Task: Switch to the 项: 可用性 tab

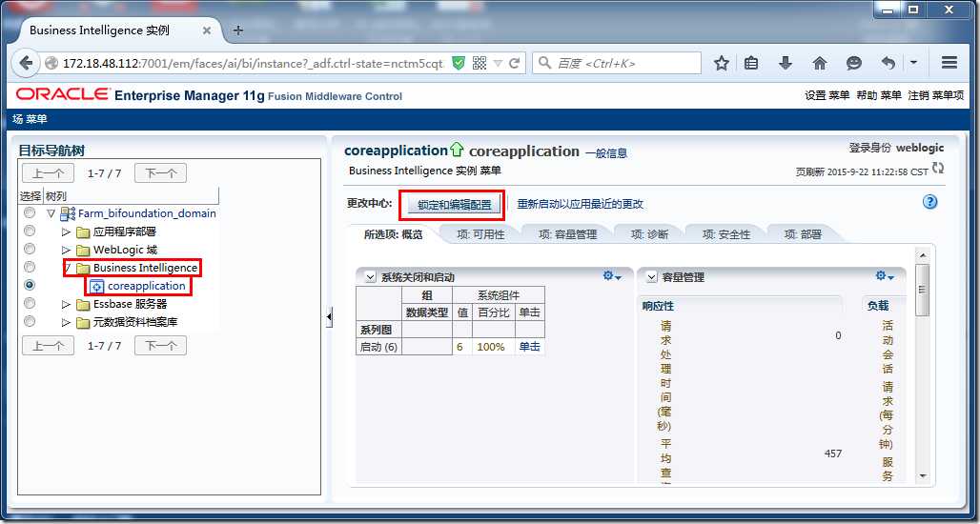Action: [x=480, y=234]
